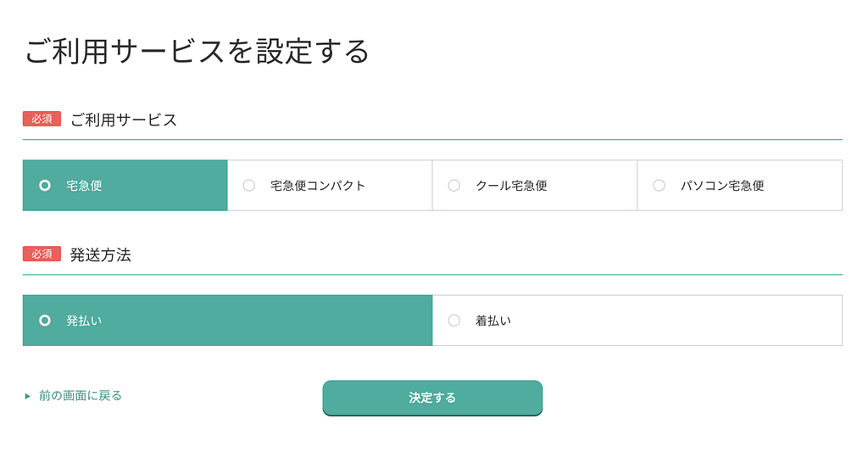Click the triangle arrow icon beside 前の画面に戻る
Viewport: 868px width, 463px height.
click(28, 396)
